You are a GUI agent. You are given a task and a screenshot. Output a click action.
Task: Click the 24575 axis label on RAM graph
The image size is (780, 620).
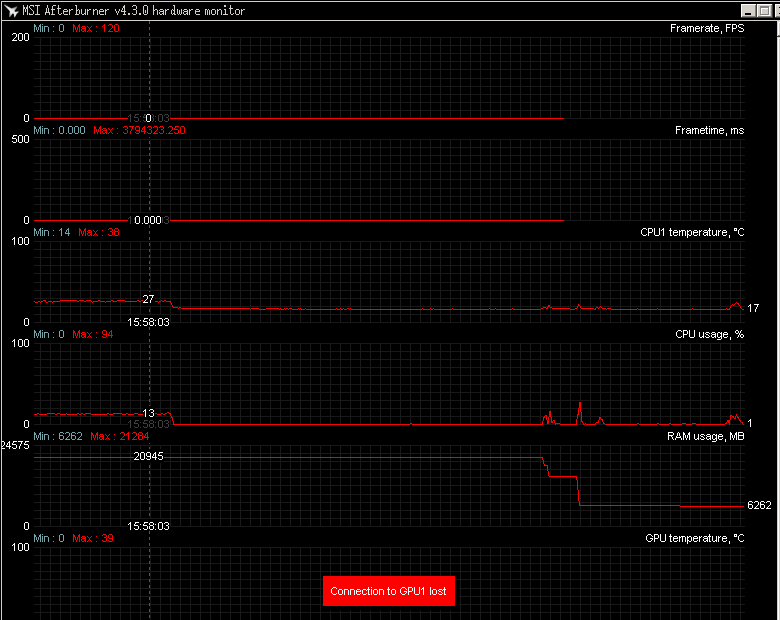15,445
